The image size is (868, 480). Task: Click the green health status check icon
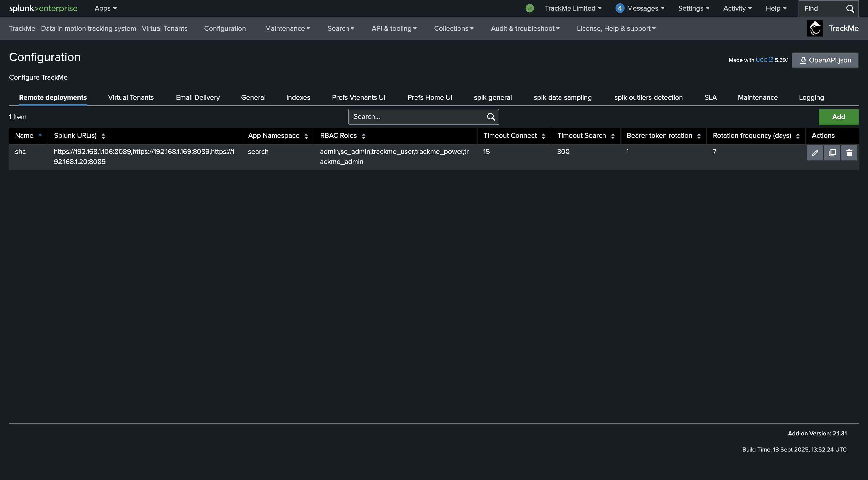point(529,8)
